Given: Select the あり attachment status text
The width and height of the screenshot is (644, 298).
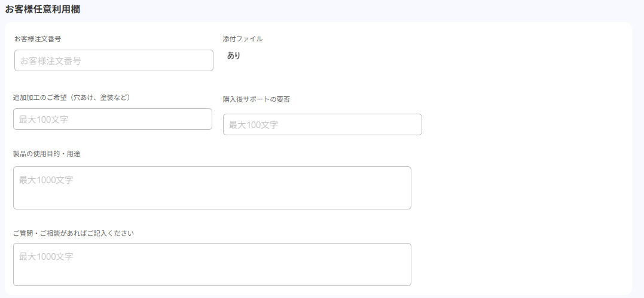Looking at the screenshot, I should [x=234, y=56].
